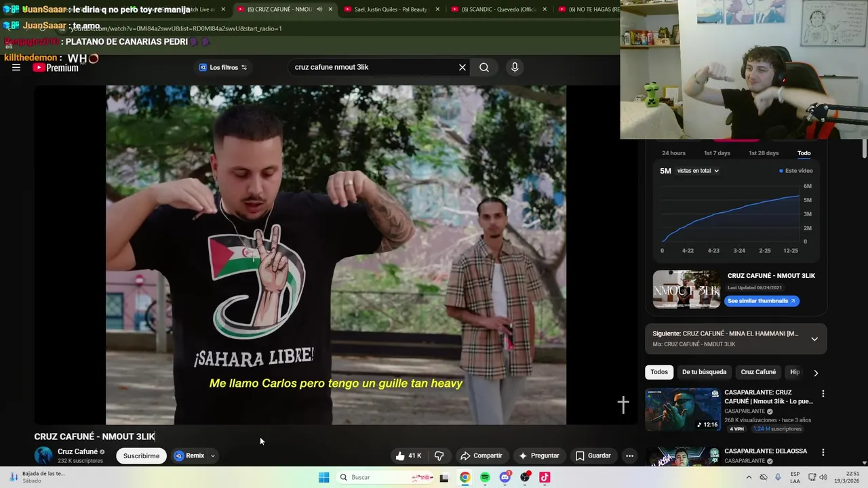Select the 24 hours stats tab

pos(673,153)
